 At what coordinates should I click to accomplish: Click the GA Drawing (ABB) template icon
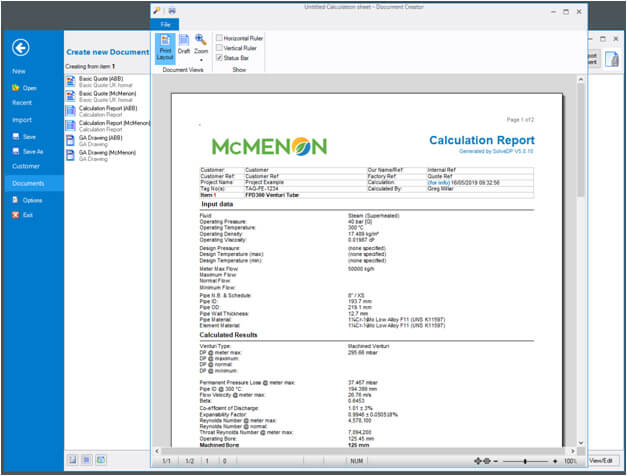click(70, 141)
